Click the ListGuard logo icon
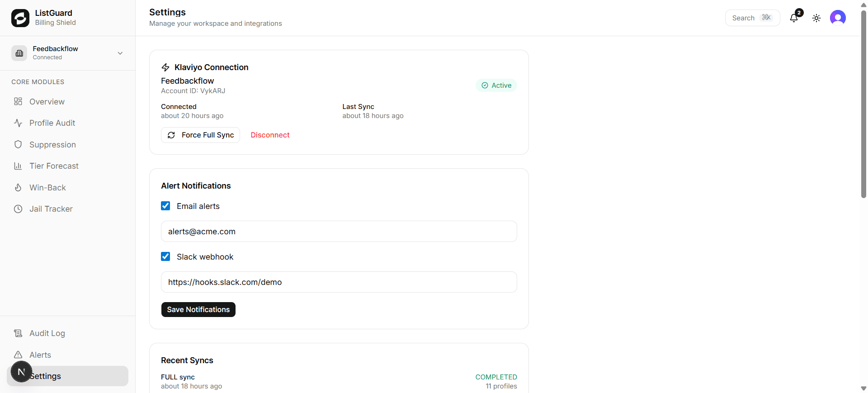Viewport: 868px width, 393px height. (20, 18)
